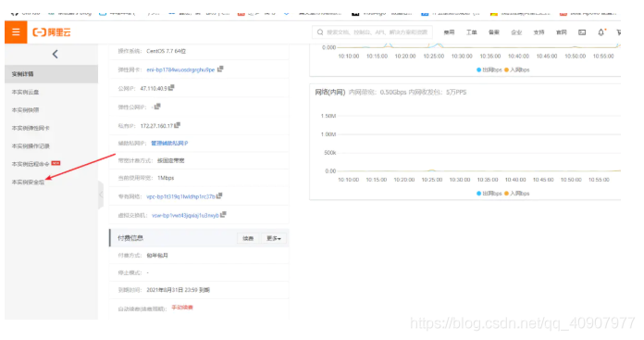Click the top search input field

tap(372, 32)
